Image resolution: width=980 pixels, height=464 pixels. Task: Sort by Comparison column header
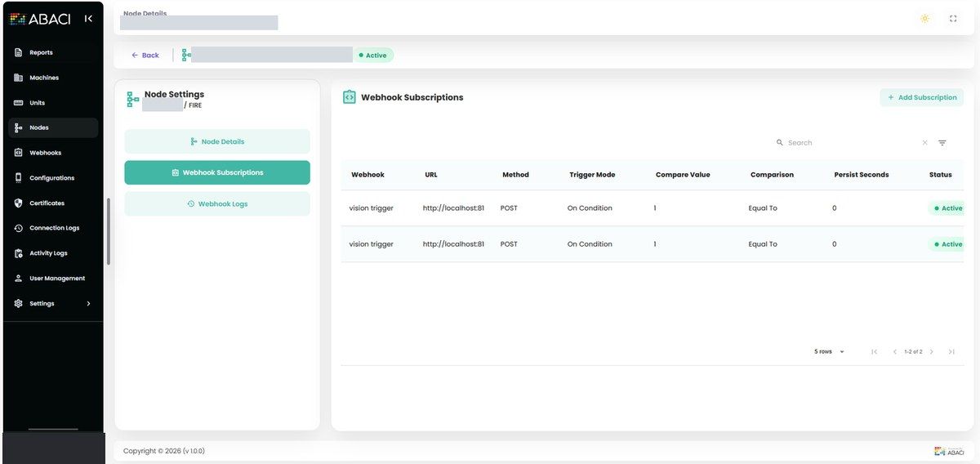coord(772,175)
